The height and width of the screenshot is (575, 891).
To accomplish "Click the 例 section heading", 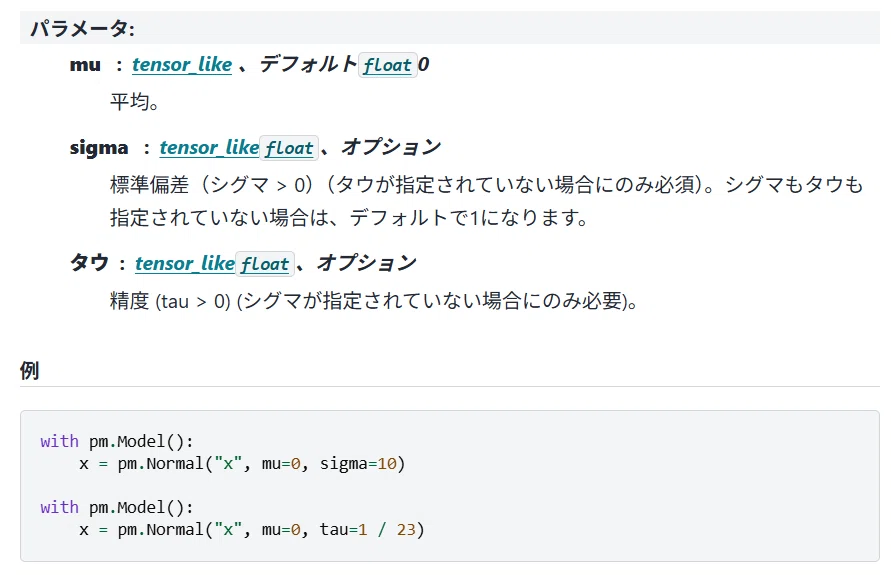I will click(x=30, y=370).
